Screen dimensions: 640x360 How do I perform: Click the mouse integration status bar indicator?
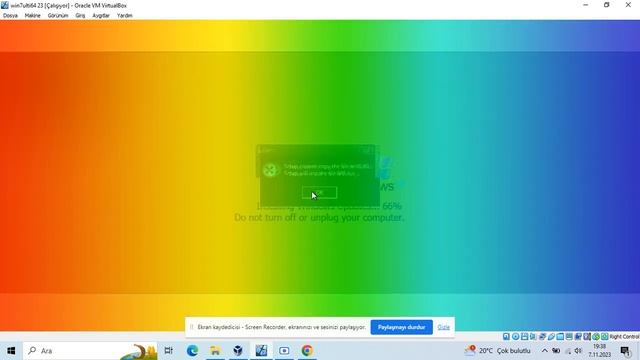point(596,337)
